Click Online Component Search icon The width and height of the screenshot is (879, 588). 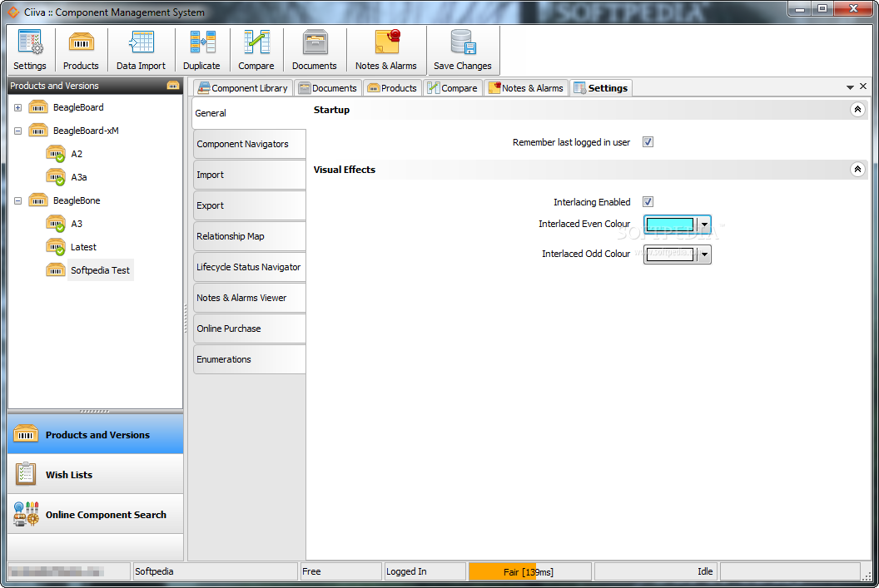(27, 514)
